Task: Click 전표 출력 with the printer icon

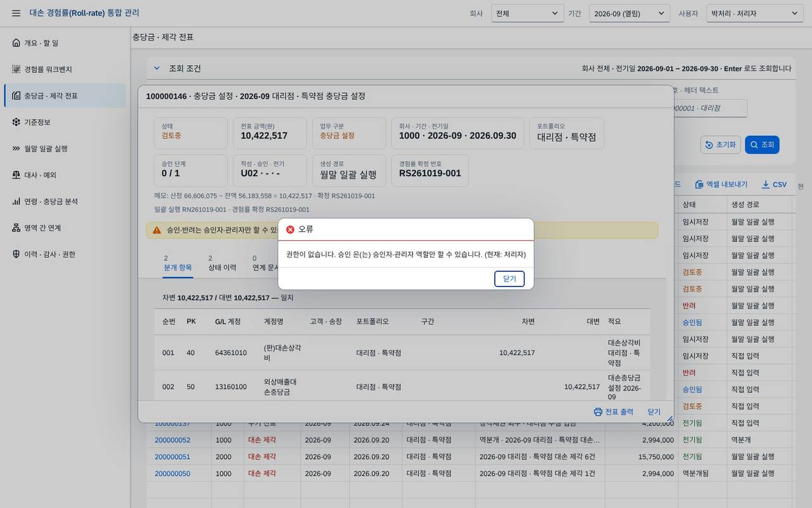Action: click(613, 411)
